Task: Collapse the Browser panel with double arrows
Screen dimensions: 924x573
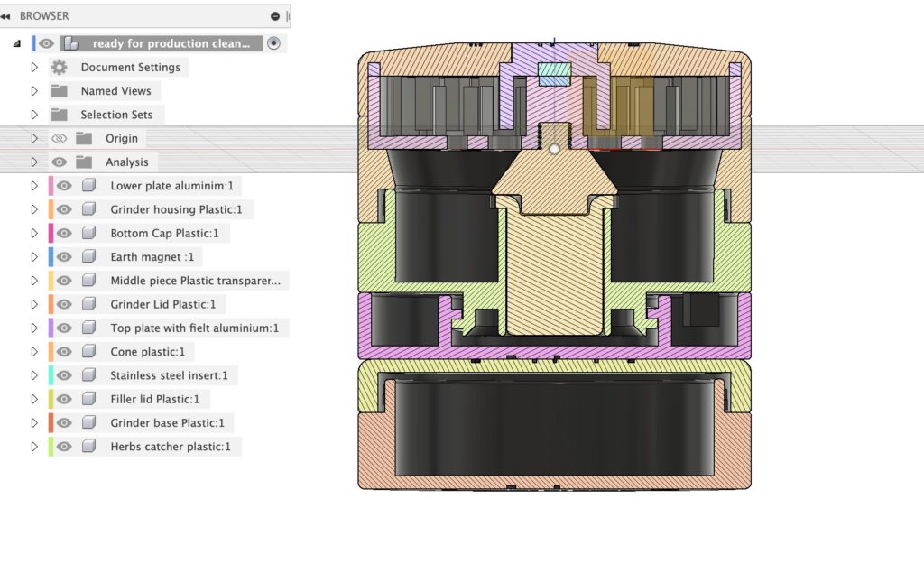Action: [6, 16]
